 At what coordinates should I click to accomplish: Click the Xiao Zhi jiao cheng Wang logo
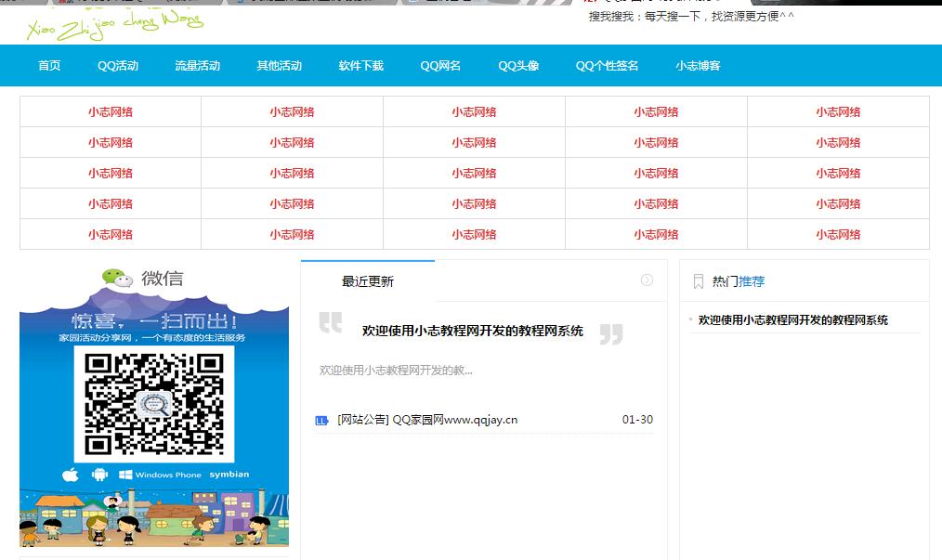pyautogui.click(x=115, y=25)
